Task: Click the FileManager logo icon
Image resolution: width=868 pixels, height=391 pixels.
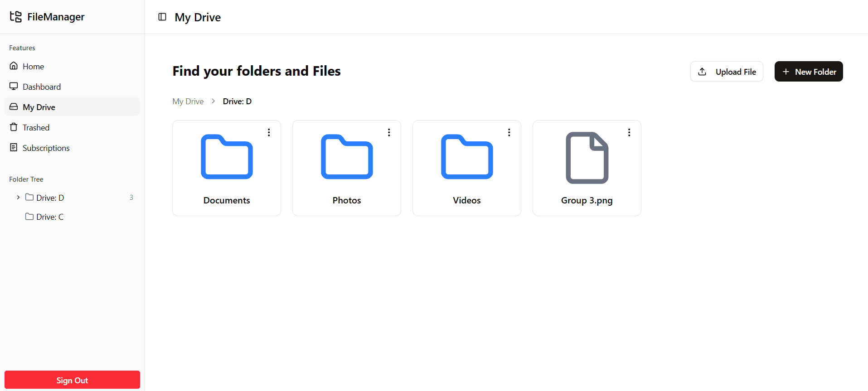Action: click(16, 17)
